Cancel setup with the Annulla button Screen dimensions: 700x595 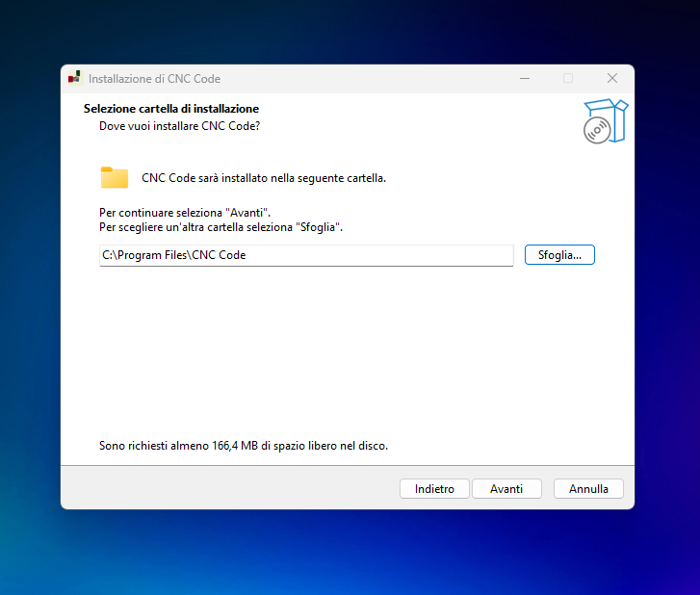click(588, 489)
